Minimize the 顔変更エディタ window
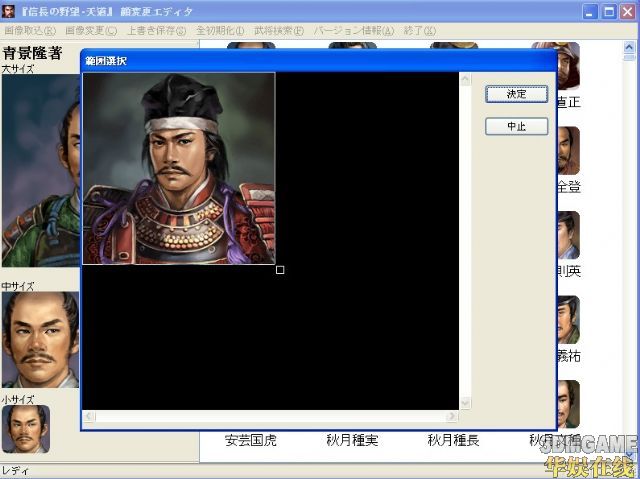 coord(589,11)
